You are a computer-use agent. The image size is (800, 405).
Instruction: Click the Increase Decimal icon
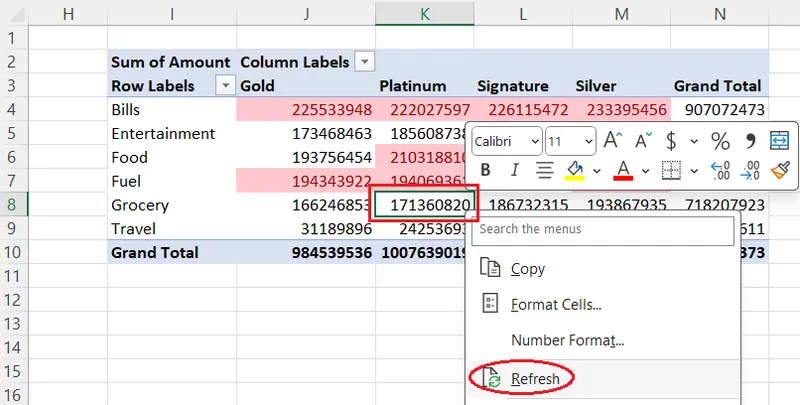[719, 171]
